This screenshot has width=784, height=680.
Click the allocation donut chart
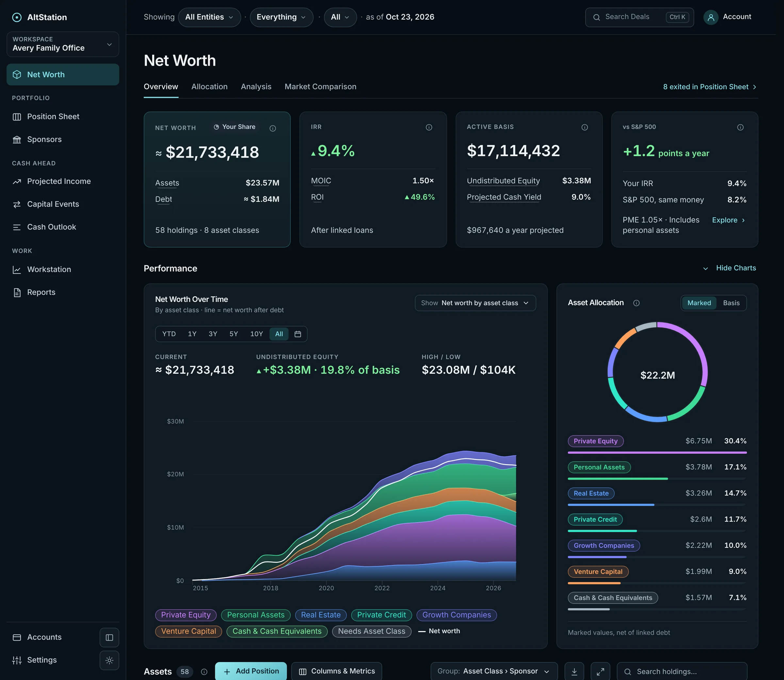657,372
